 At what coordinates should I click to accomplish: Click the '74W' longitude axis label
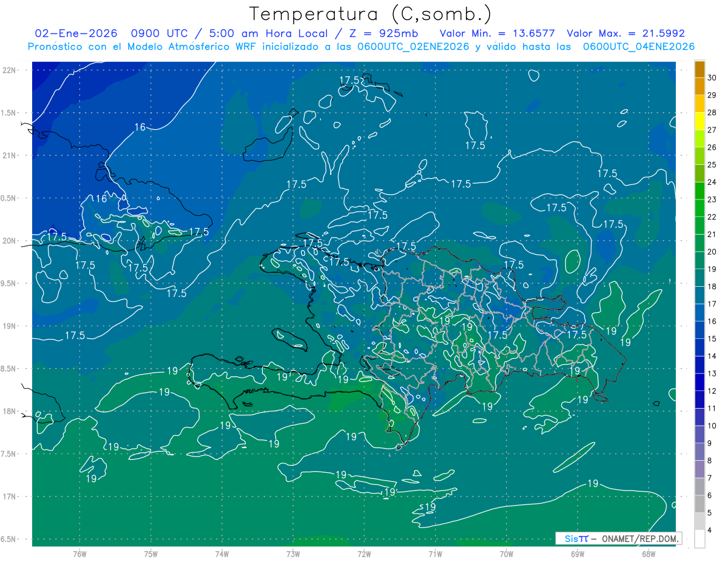221,554
